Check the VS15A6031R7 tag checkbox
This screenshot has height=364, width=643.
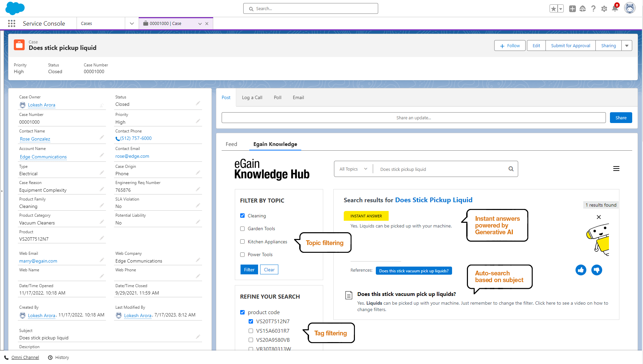[x=251, y=331]
